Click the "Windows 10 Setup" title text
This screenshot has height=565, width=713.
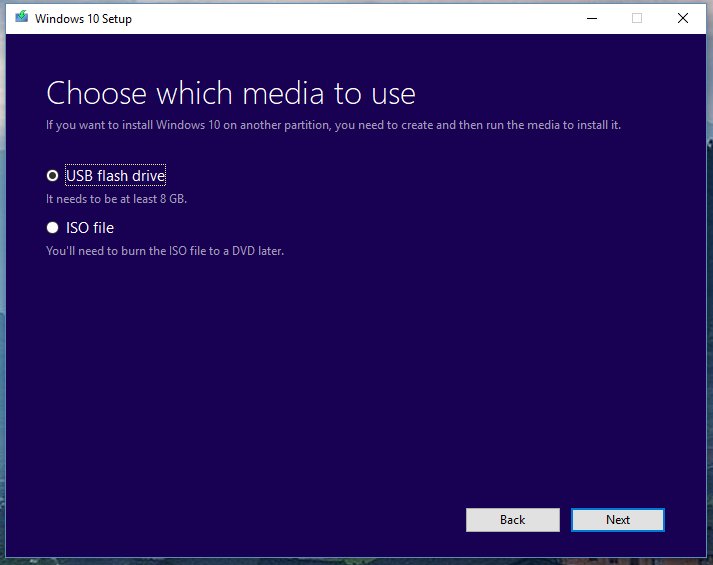[x=83, y=19]
